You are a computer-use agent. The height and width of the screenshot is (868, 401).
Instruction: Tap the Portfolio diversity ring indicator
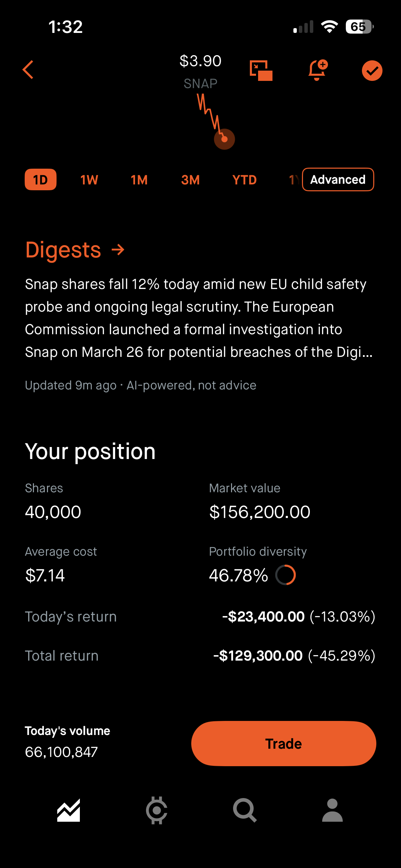tap(285, 575)
